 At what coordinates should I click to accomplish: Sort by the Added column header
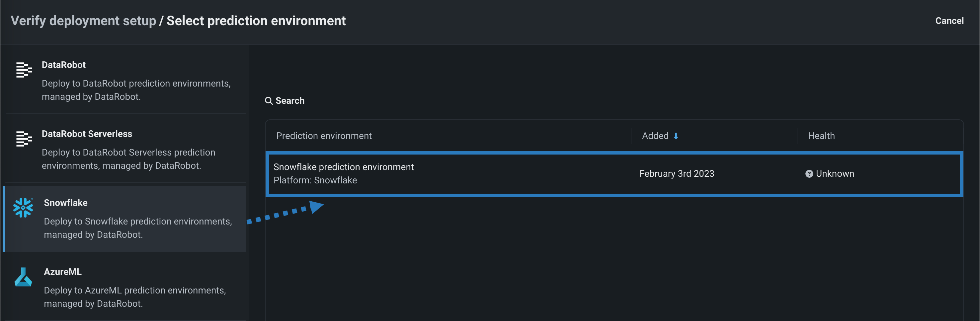655,136
